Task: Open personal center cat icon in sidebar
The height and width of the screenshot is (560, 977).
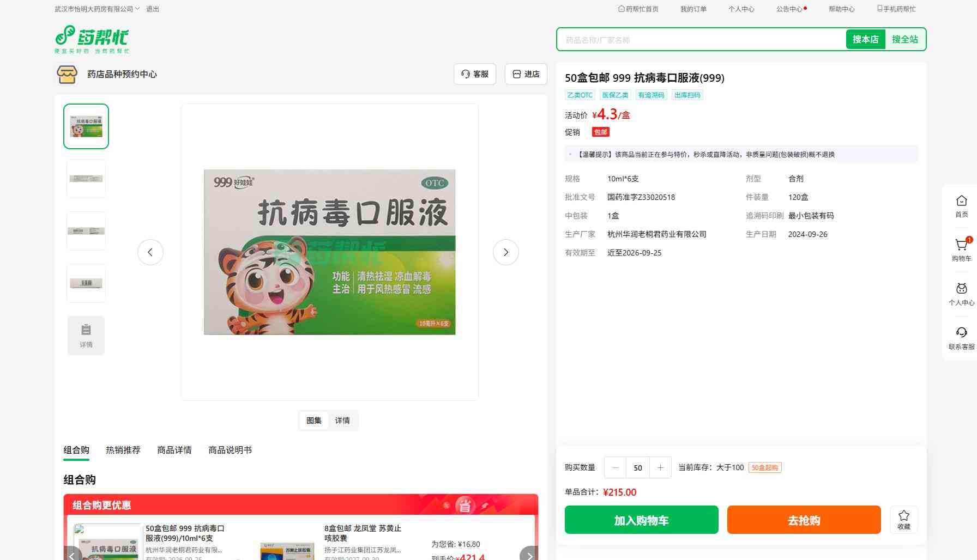Action: 961,289
